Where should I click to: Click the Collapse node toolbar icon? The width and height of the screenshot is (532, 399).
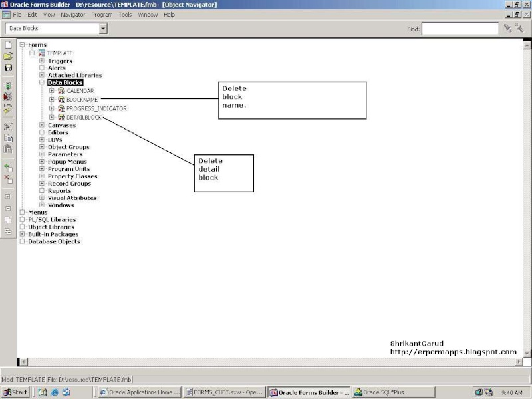click(8, 208)
